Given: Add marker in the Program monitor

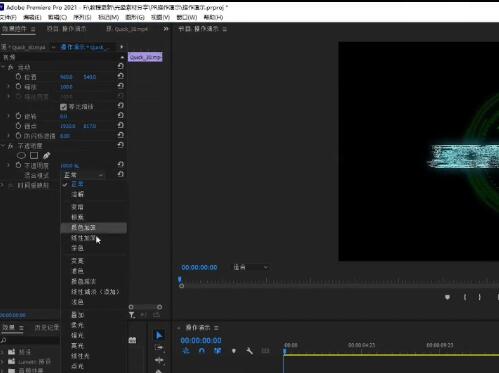Looking at the screenshot, I should pos(447,297).
